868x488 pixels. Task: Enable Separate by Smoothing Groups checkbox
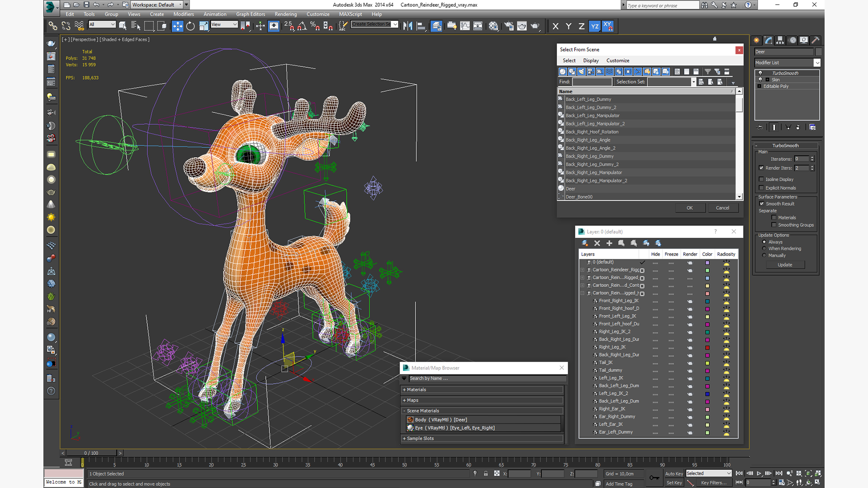774,225
